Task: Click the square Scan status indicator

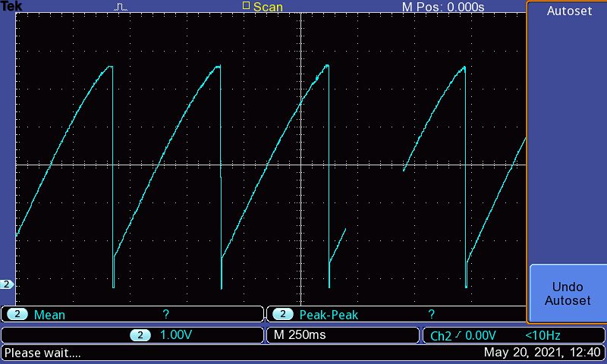Action: tap(246, 6)
